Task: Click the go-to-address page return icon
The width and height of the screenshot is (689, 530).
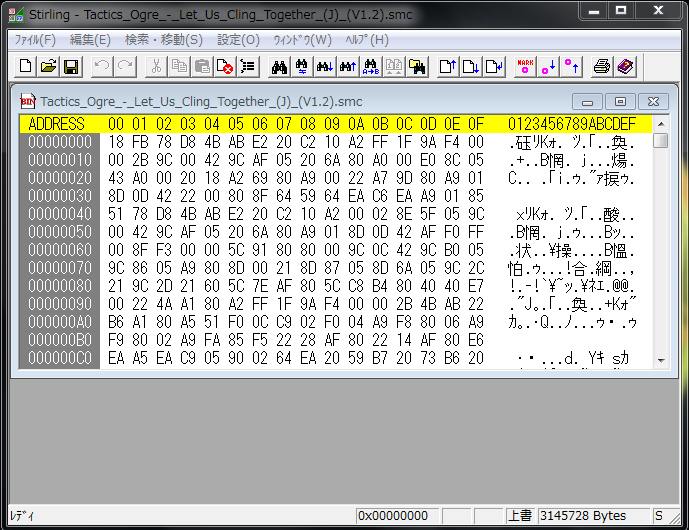Action: click(x=494, y=67)
